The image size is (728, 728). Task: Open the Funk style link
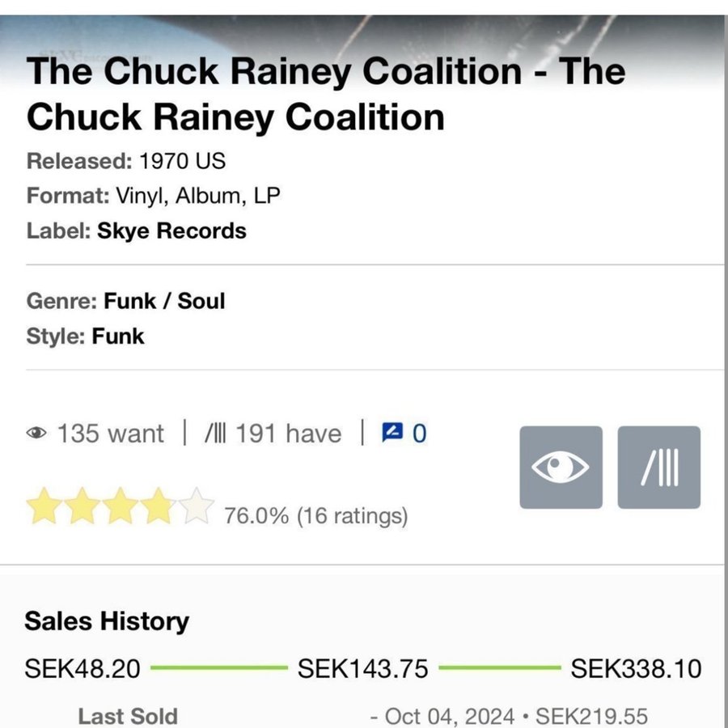click(x=118, y=336)
